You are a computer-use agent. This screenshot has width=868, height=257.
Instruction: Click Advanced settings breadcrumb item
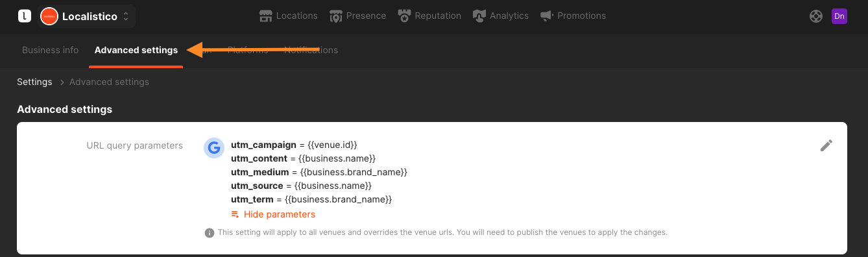pos(109,82)
